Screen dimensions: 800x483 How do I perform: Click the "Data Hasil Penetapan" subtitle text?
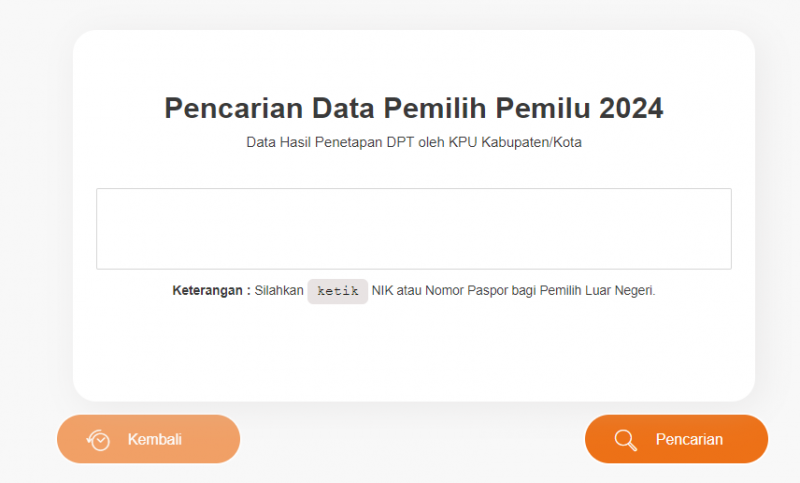(311, 143)
